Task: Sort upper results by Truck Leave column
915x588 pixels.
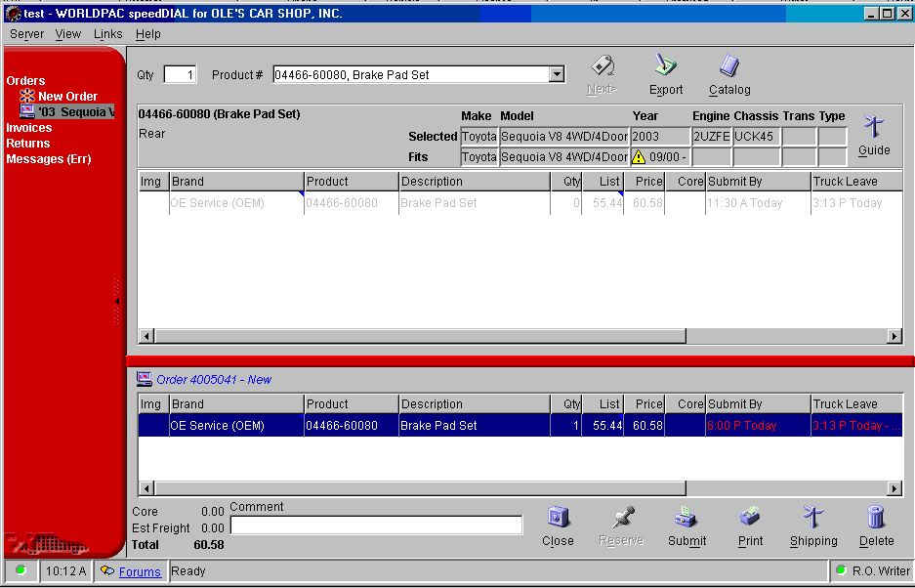Action: point(856,182)
